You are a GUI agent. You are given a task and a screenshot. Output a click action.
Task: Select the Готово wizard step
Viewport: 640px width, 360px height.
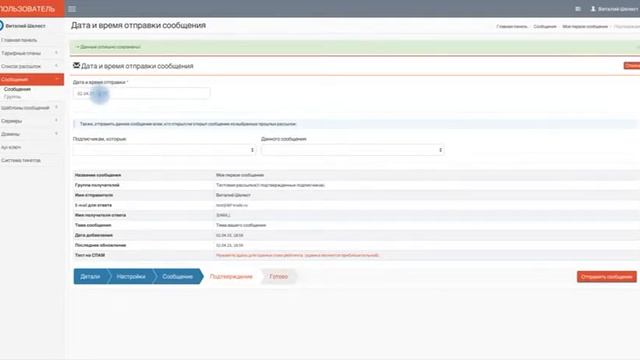[279, 276]
